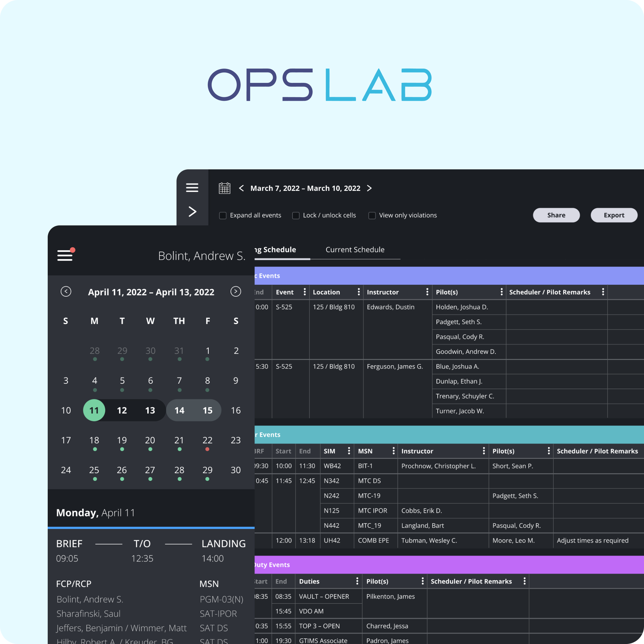Toggle Lock / unlock cells checkbox

tap(296, 215)
